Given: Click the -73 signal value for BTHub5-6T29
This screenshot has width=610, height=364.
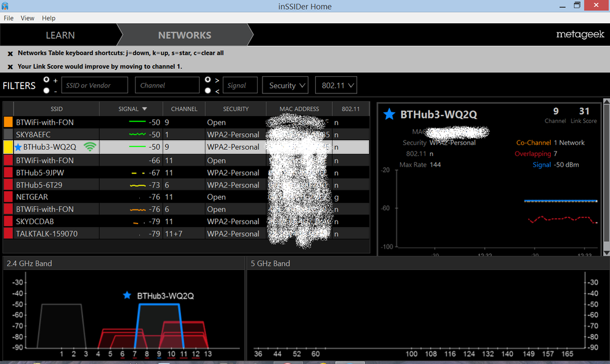Looking at the screenshot, I should coord(154,185).
